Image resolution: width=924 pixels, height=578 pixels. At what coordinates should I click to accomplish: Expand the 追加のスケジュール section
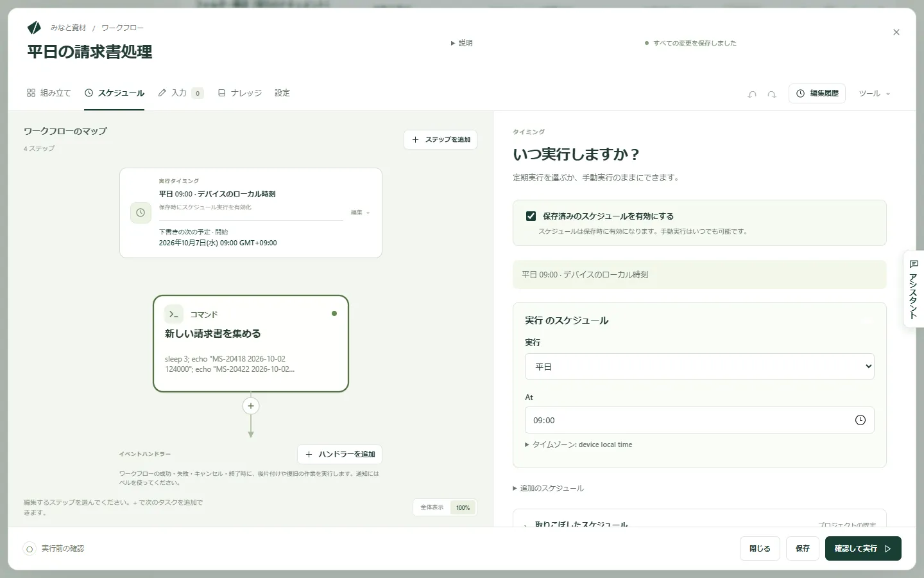[x=549, y=488]
